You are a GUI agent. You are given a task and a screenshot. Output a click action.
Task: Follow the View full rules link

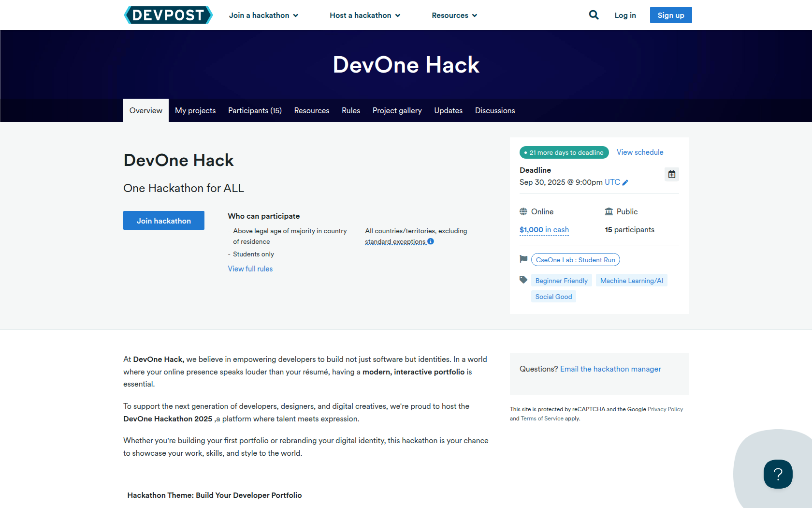pyautogui.click(x=250, y=269)
